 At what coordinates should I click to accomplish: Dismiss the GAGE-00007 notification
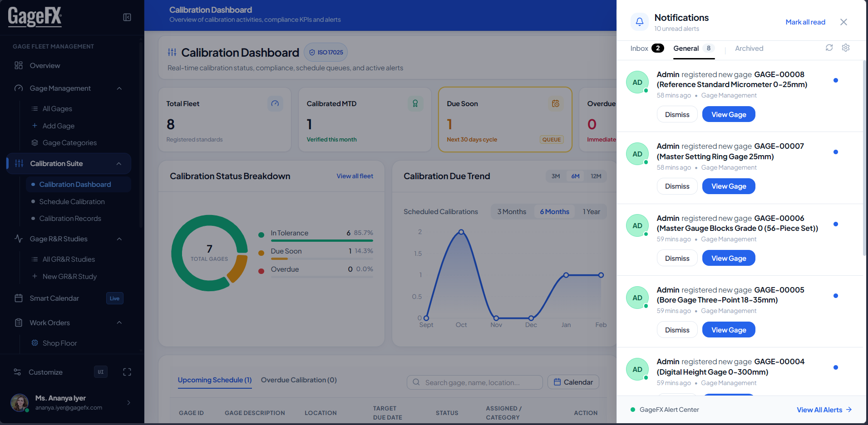pyautogui.click(x=677, y=186)
